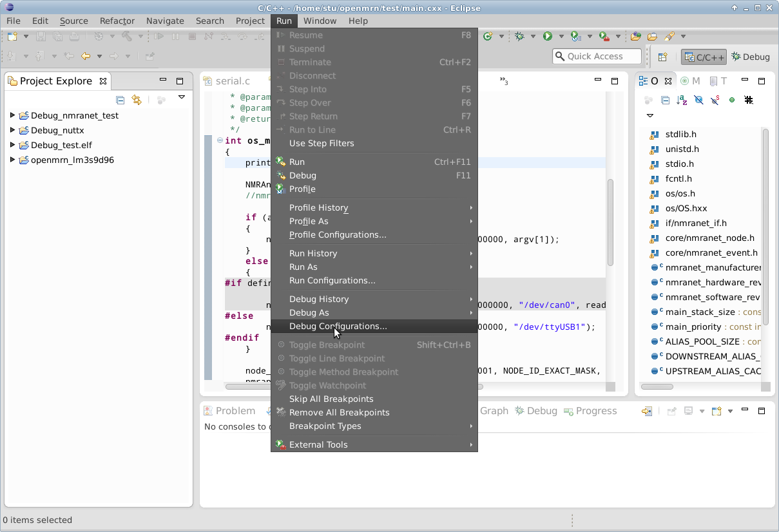
Task: Expand the openmrn_lm3s9d96 project node
Action: [12, 160]
